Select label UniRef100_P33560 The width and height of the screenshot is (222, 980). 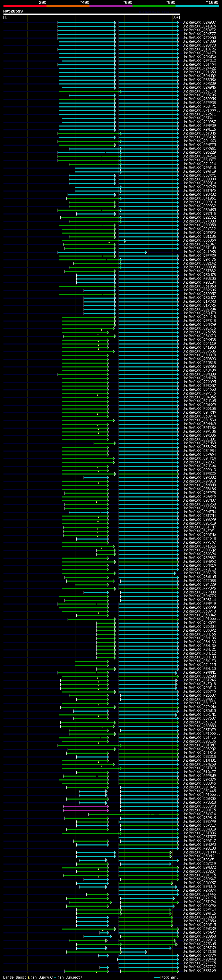tap(199, 80)
